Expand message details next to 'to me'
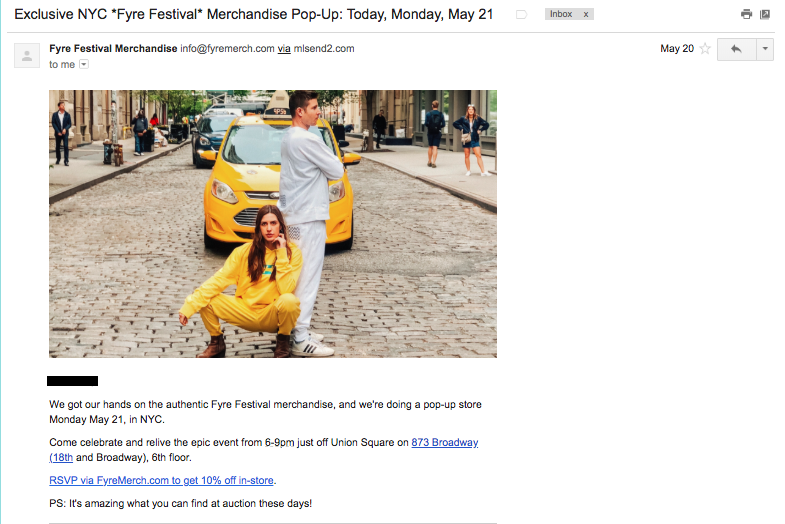This screenshot has height=524, width=785. click(84, 64)
